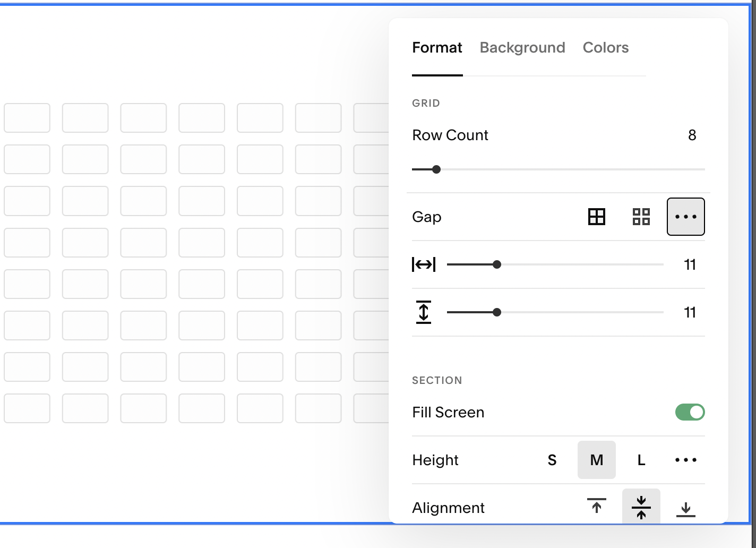Open the custom Height ellipsis option
This screenshot has width=756, height=548.
tap(685, 460)
